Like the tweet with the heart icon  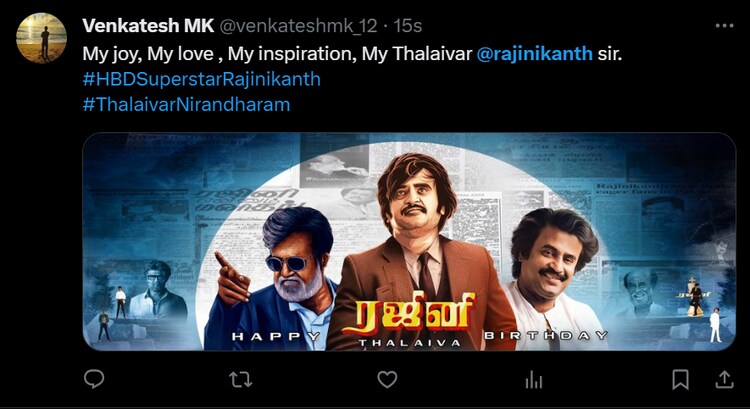387,380
